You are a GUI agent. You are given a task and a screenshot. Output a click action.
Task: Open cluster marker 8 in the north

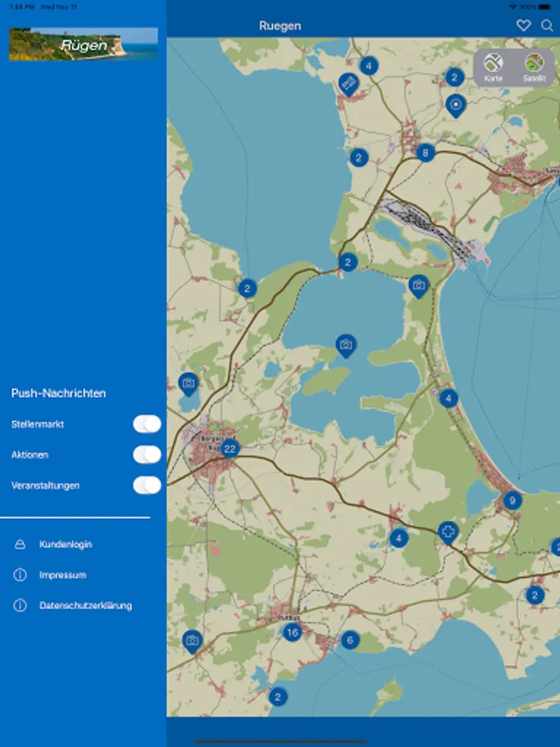[x=426, y=153]
